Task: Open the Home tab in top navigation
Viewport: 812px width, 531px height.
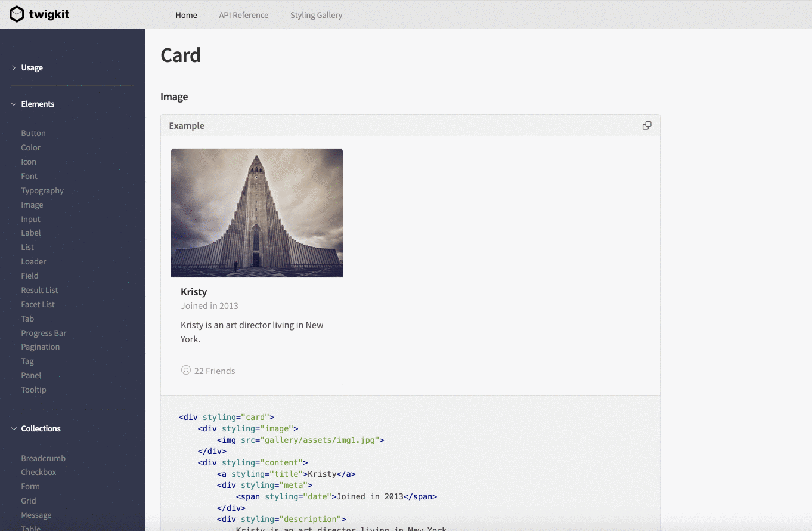Action: (186, 15)
